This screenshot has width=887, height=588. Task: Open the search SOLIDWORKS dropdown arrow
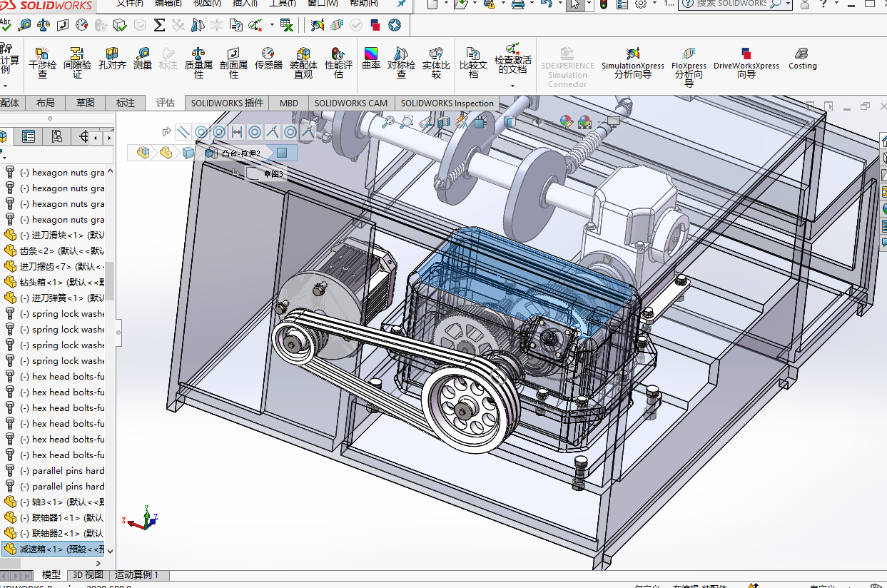788,4
